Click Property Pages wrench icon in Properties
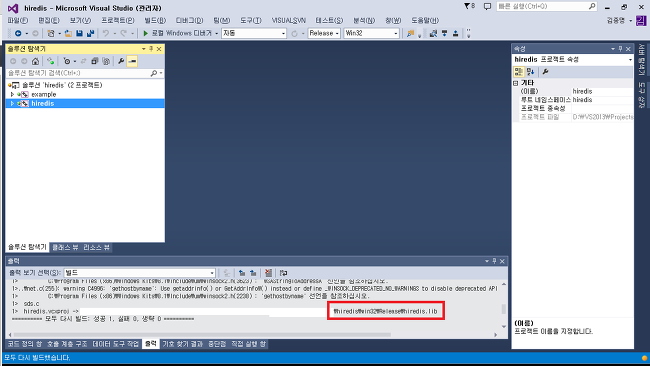Image resolution: width=650 pixels, height=366 pixels. coord(545,72)
